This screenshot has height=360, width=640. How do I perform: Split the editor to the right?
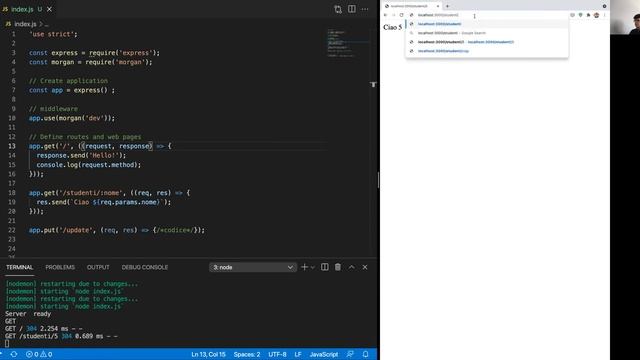(351, 9)
